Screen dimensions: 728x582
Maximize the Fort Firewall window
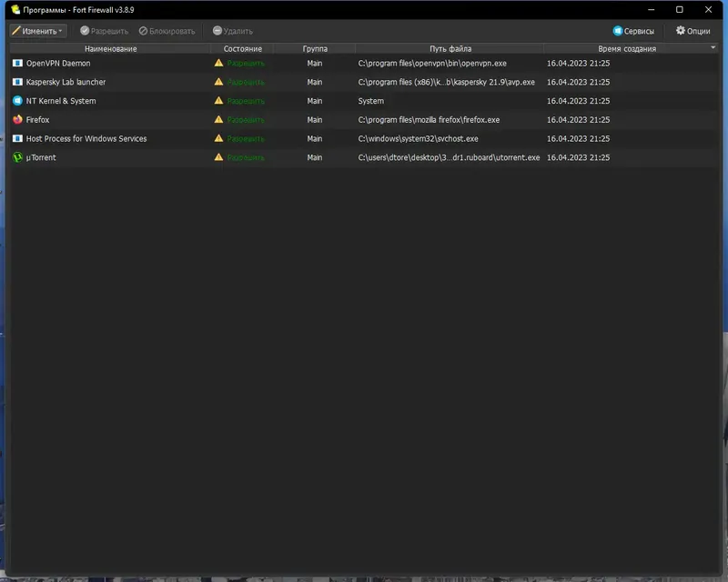pos(679,9)
